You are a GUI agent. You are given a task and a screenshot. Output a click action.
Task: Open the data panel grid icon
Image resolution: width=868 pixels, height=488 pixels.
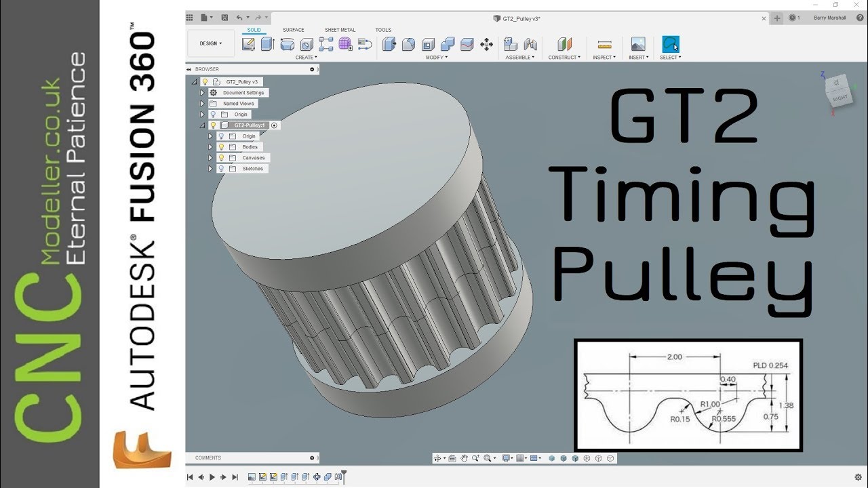click(189, 18)
